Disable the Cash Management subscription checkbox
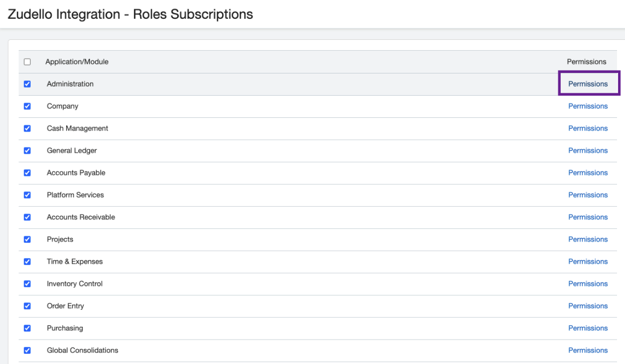Image resolution: width=625 pixels, height=364 pixels. tap(27, 129)
